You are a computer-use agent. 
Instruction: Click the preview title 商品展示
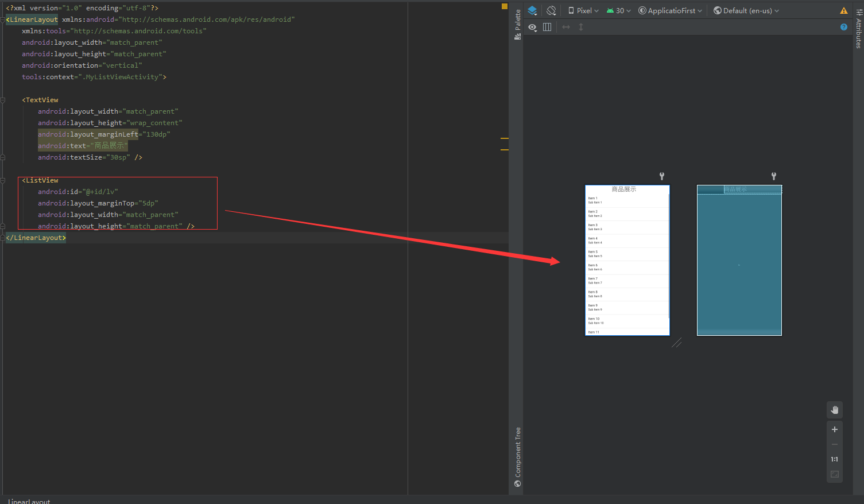(x=624, y=189)
